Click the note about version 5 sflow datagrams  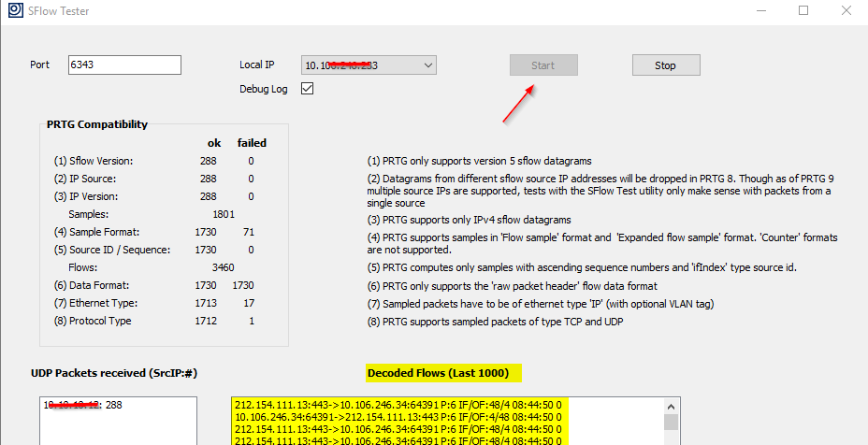pyautogui.click(x=480, y=161)
